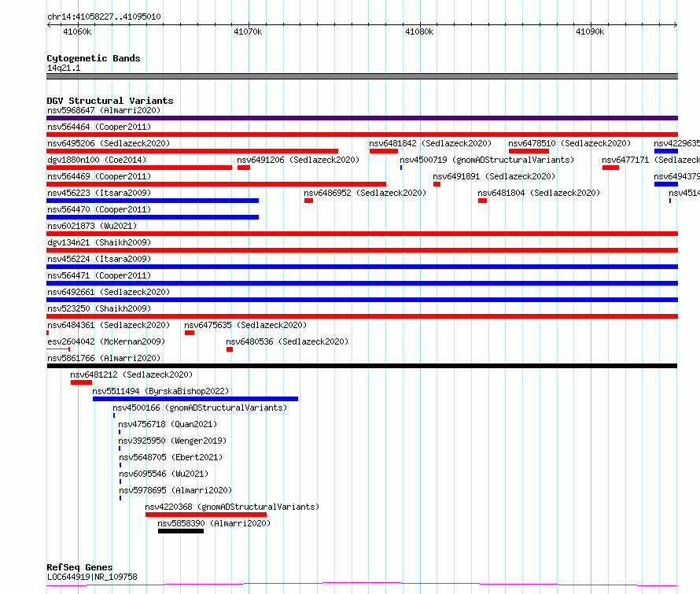Click the black nsv5858390 variant bar
Image resolution: width=700 pixels, height=594 pixels.
[x=181, y=531]
